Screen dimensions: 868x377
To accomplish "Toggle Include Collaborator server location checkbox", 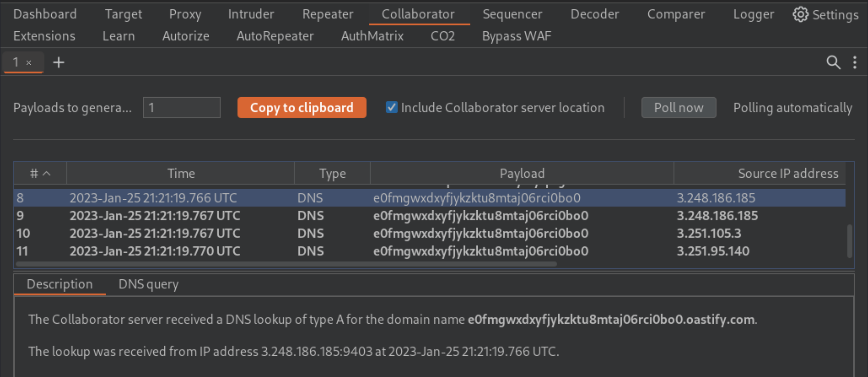I will tap(392, 108).
